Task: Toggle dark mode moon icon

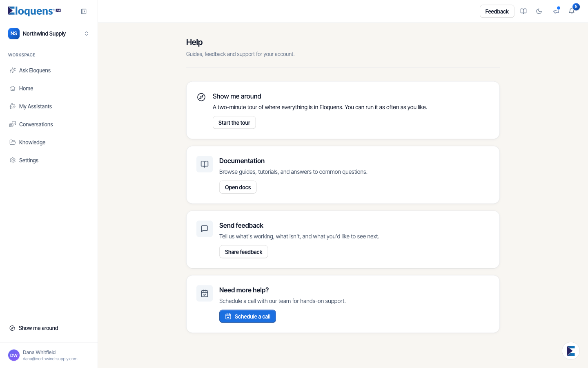Action: [539, 11]
